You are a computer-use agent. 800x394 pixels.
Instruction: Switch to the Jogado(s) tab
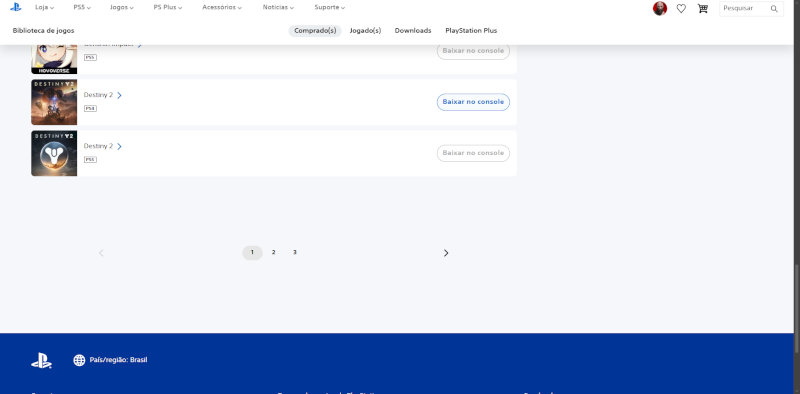[x=365, y=31]
